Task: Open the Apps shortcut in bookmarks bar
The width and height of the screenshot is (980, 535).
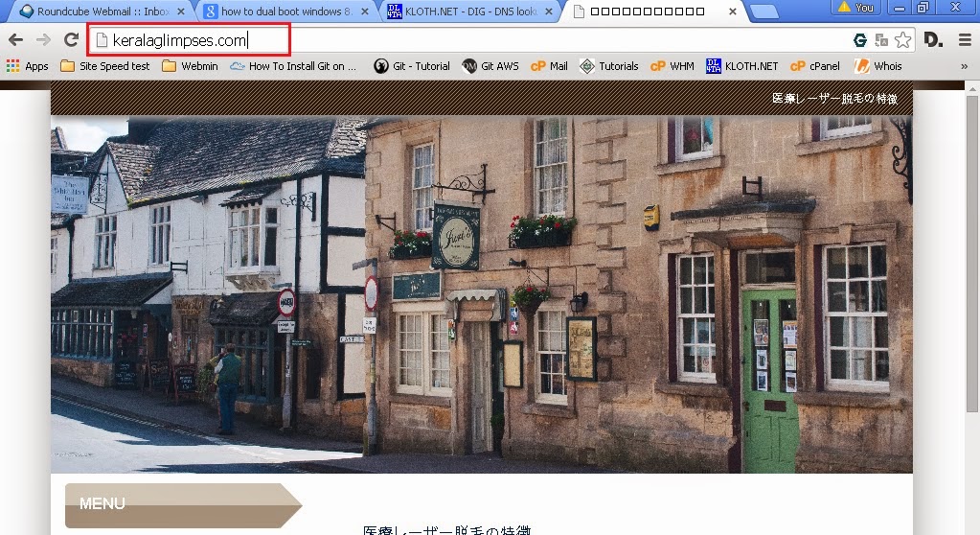Action: click(28, 66)
